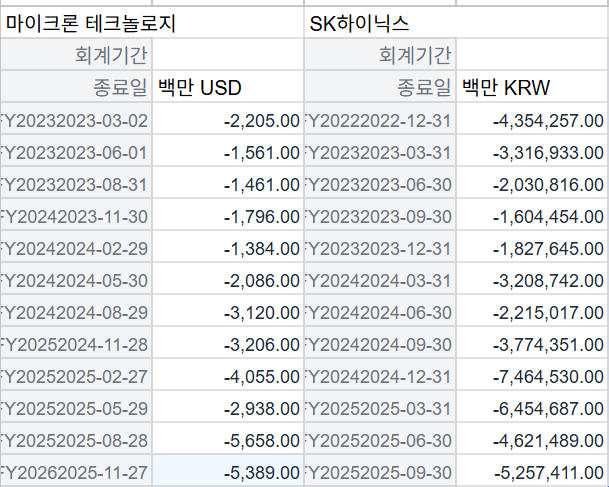Image resolution: width=609 pixels, height=487 pixels.
Task: Select the value -4,354,257.00
Action: pos(532,119)
